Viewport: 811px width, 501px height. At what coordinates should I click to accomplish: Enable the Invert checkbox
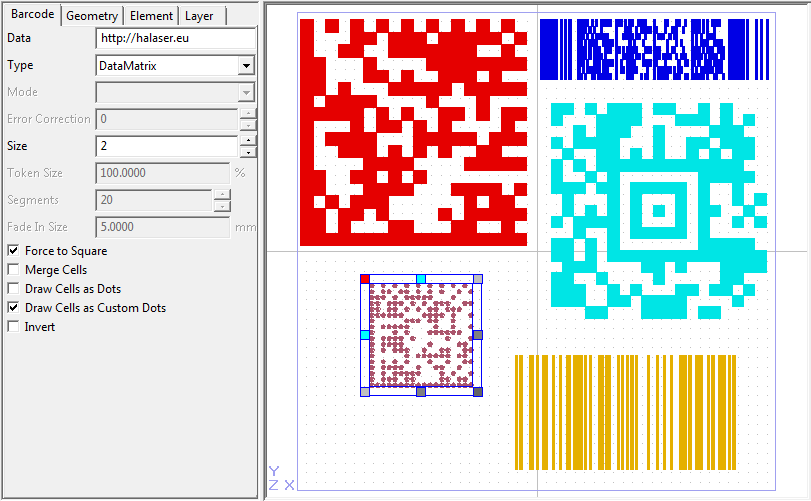[13, 327]
